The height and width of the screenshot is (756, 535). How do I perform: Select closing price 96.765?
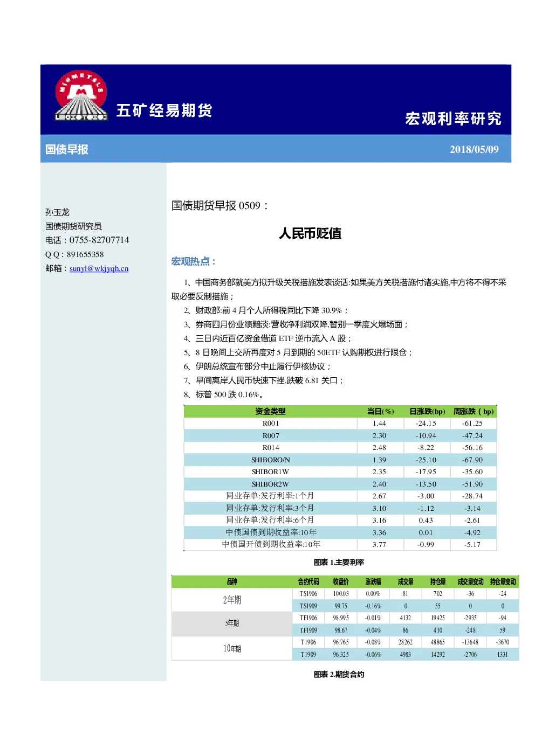(341, 642)
